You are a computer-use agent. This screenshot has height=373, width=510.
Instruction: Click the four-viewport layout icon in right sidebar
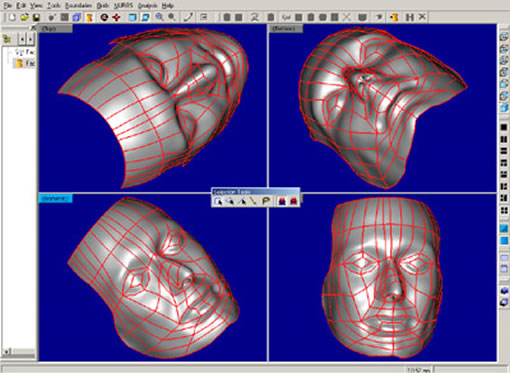(x=504, y=210)
